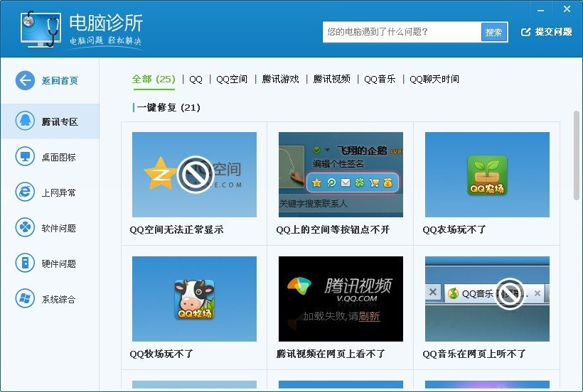Click the QQ牧场玩不了 title
The image size is (583, 392).
161,354
